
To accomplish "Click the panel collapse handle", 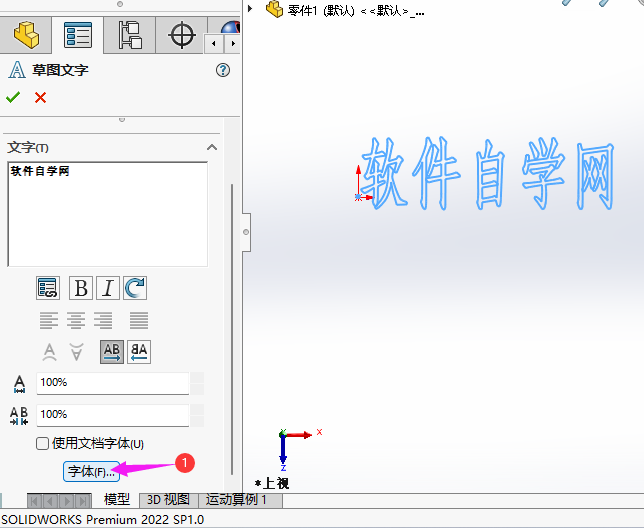I will click(246, 232).
